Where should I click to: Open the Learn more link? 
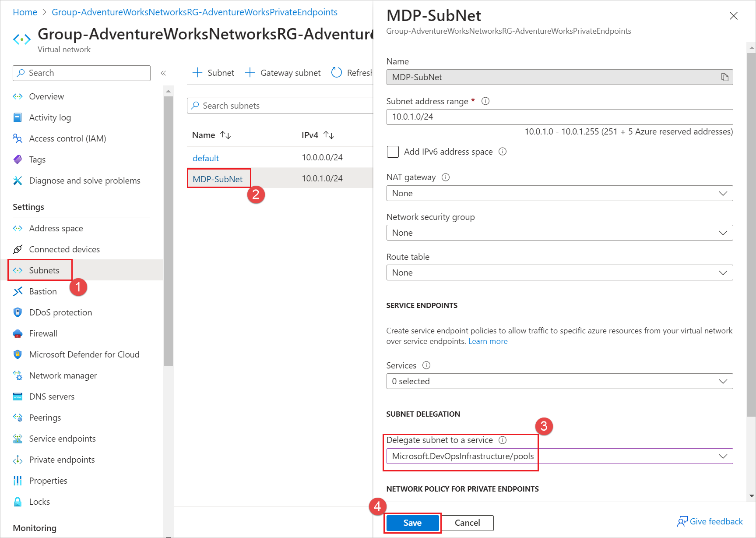488,341
